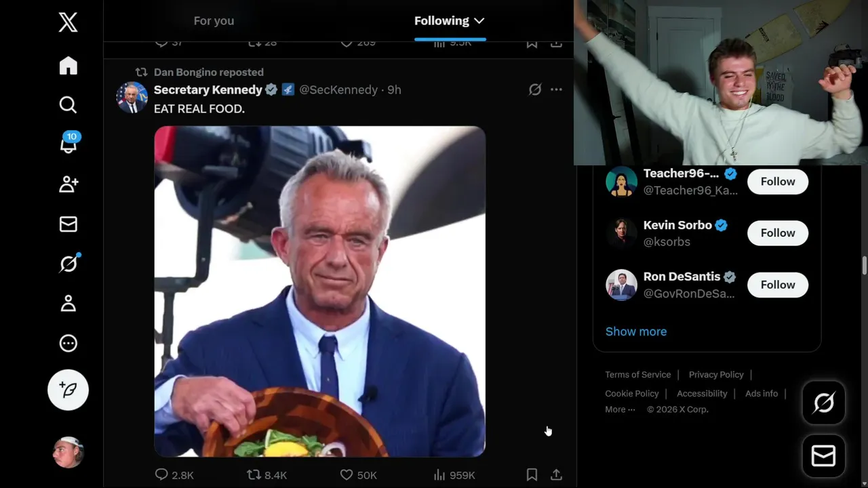Open Notifications with 10 badge
Screen dimensions: 868x488
point(68,144)
